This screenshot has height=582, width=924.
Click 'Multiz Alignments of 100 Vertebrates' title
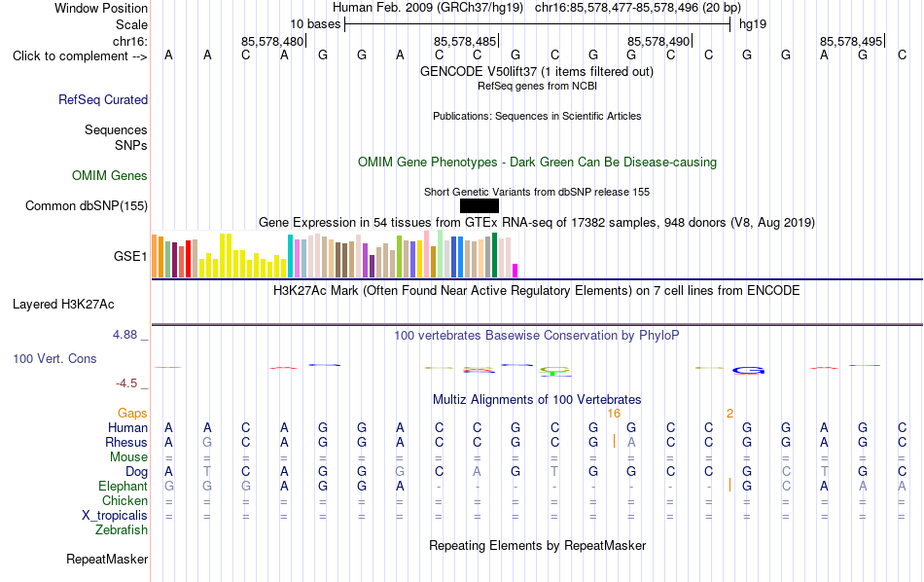click(x=537, y=399)
